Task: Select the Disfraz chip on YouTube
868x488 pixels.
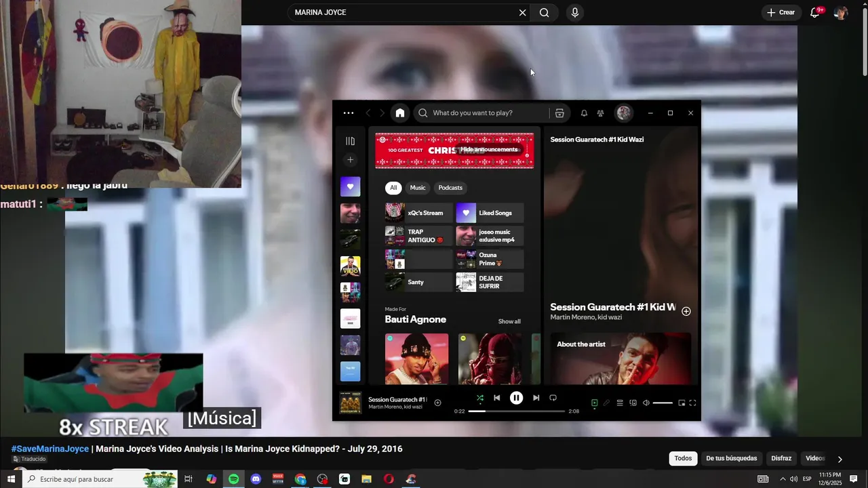Action: point(782,458)
